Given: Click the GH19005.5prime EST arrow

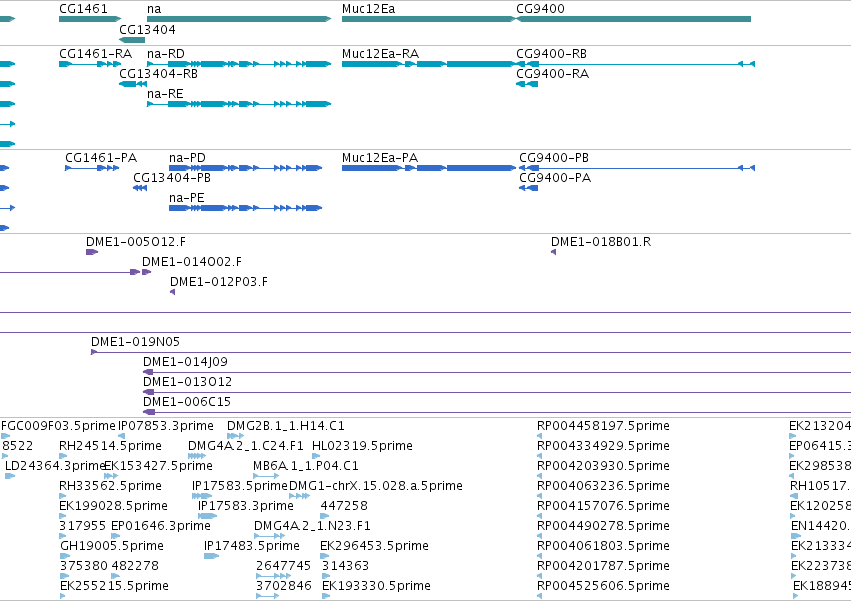Looking at the screenshot, I should pyautogui.click(x=65, y=556).
